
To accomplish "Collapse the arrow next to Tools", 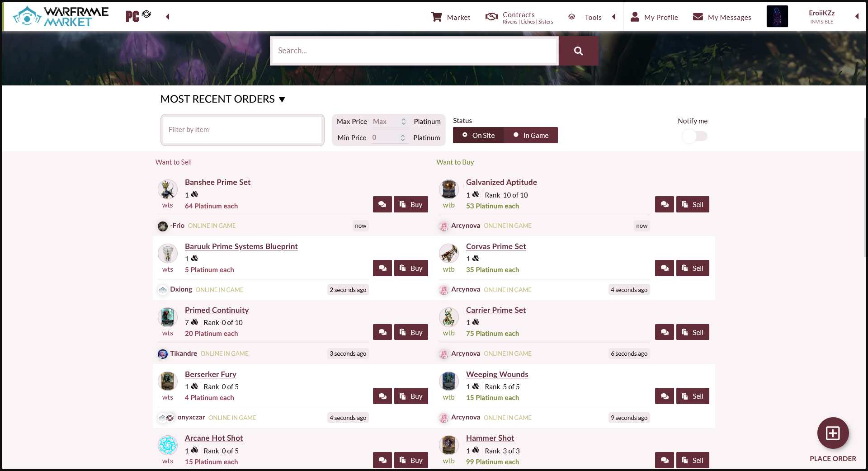I will point(614,17).
